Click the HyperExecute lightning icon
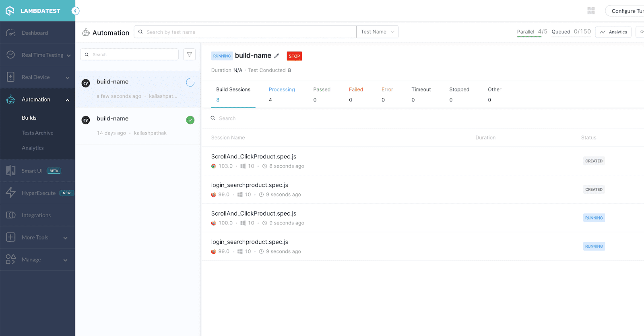The height and width of the screenshot is (336, 644). 11,193
